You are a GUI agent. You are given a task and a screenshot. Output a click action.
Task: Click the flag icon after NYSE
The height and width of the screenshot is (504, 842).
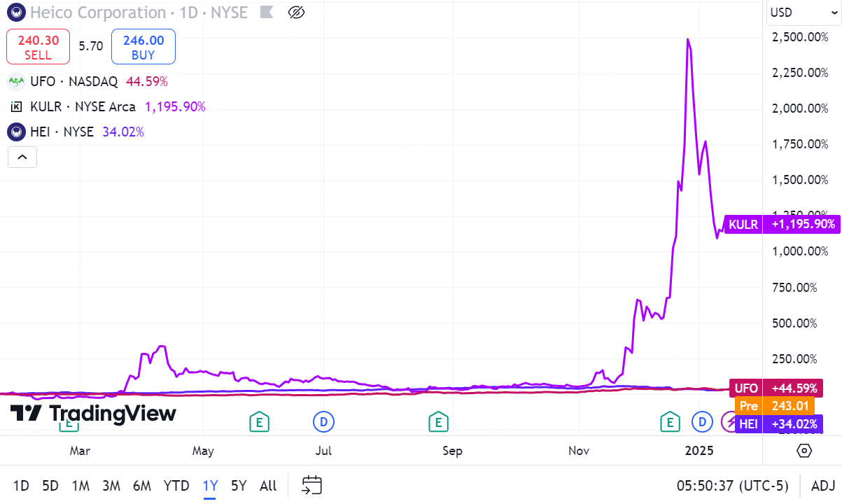267,12
